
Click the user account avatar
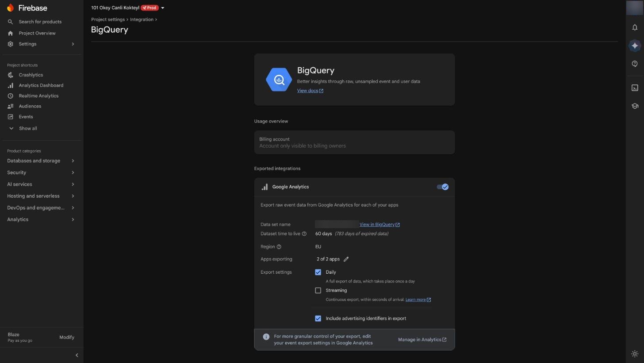635,8
